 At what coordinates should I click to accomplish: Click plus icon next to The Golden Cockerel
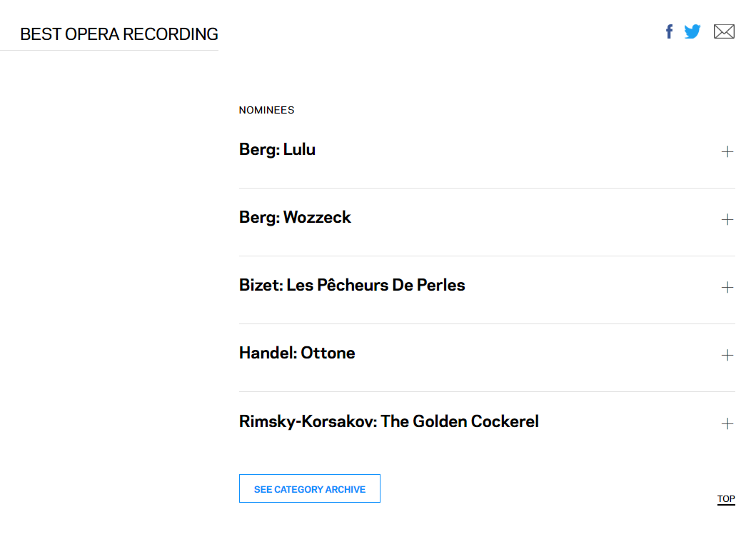coord(727,423)
